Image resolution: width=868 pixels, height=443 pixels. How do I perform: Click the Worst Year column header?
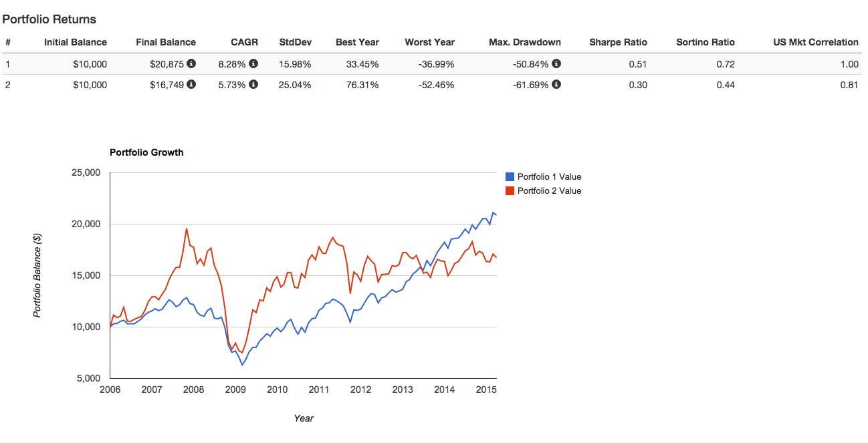click(x=429, y=42)
